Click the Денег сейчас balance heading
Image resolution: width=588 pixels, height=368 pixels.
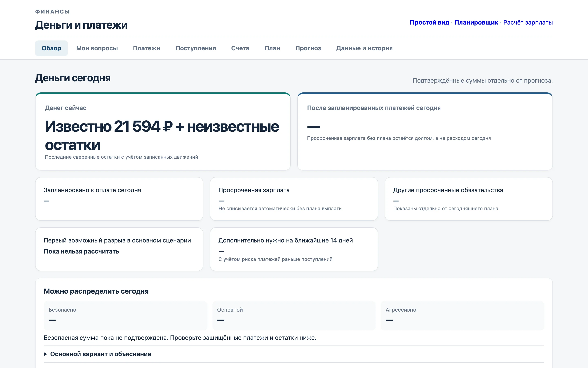point(66,108)
